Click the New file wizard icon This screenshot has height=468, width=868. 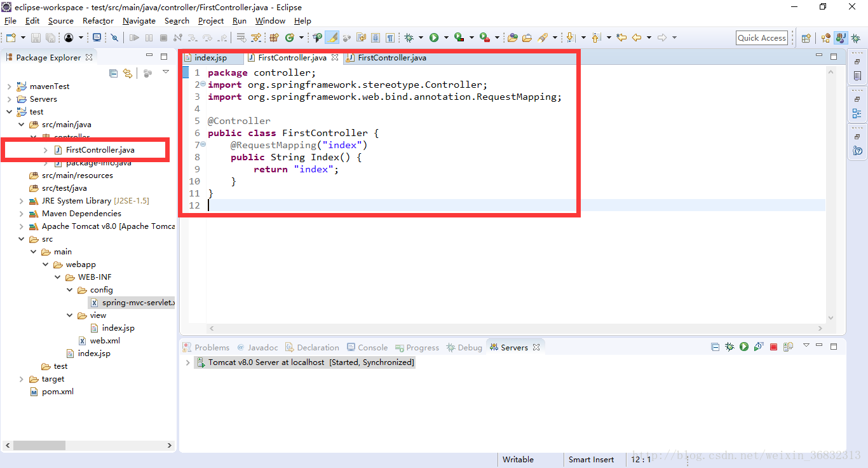tap(11, 38)
